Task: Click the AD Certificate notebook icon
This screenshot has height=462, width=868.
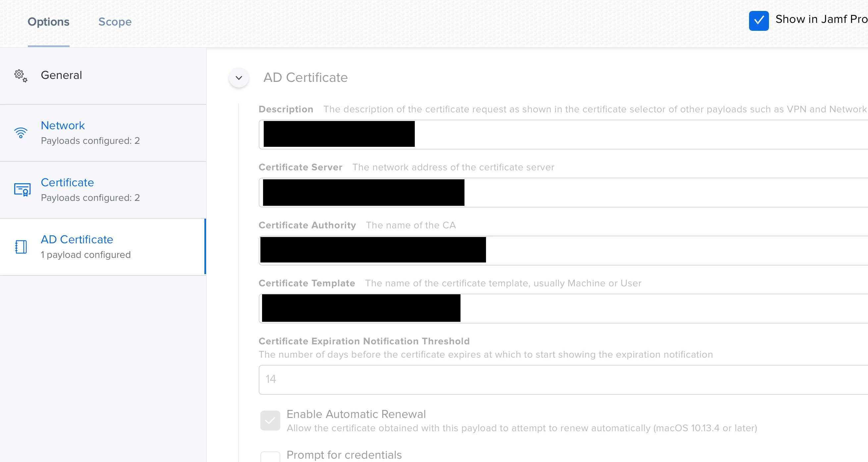Action: (x=21, y=247)
